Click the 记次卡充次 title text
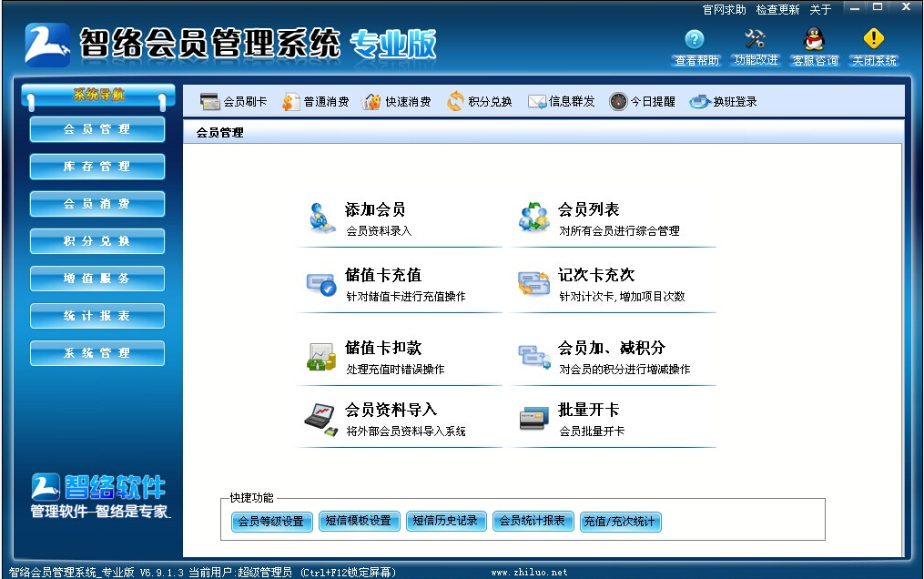The height and width of the screenshot is (579, 924). [x=596, y=275]
